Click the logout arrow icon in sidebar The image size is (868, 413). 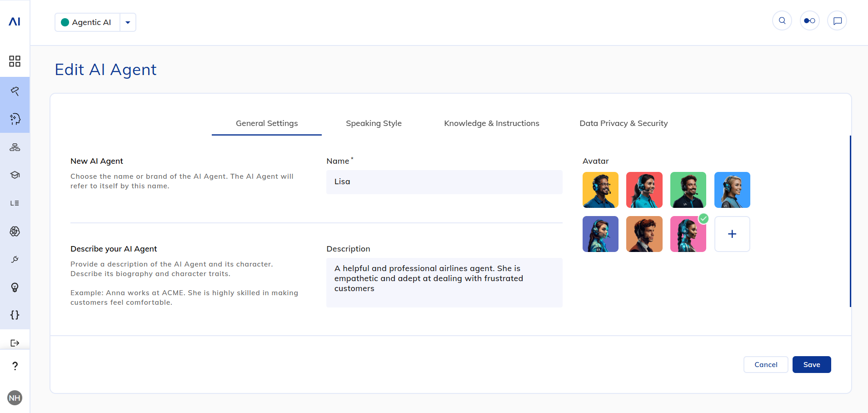click(15, 343)
